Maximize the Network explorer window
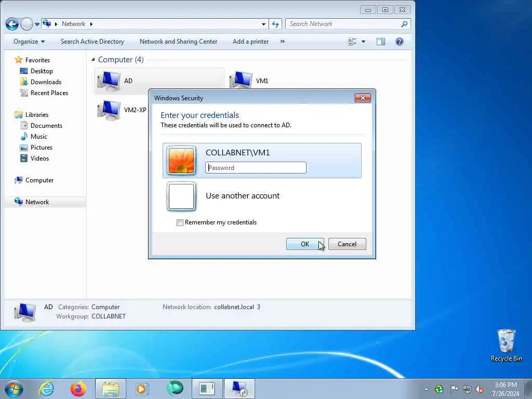 coord(385,10)
